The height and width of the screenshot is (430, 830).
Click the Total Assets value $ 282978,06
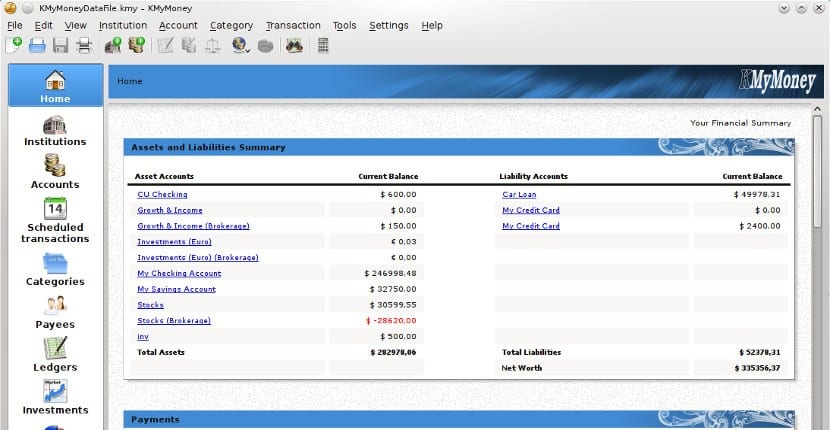(x=393, y=352)
